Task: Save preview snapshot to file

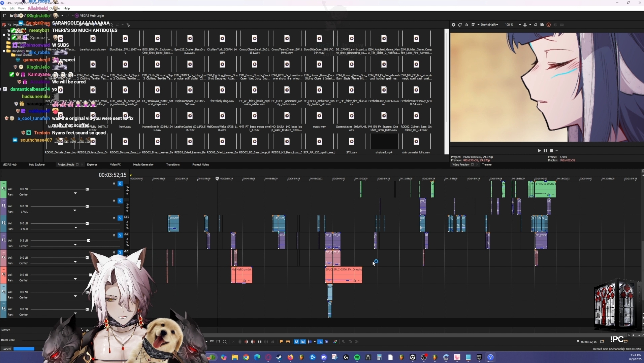Action: coord(542,25)
